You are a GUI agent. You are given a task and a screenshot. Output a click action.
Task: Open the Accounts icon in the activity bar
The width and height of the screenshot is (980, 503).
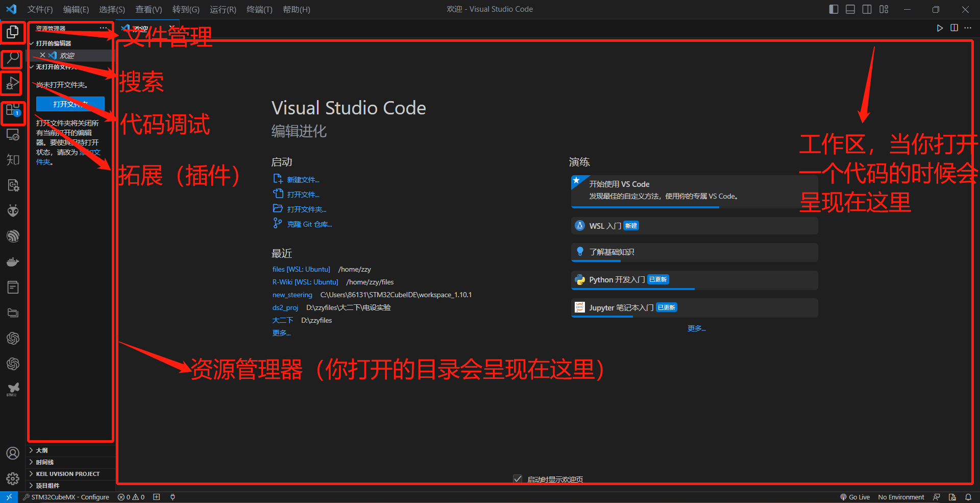click(x=13, y=453)
